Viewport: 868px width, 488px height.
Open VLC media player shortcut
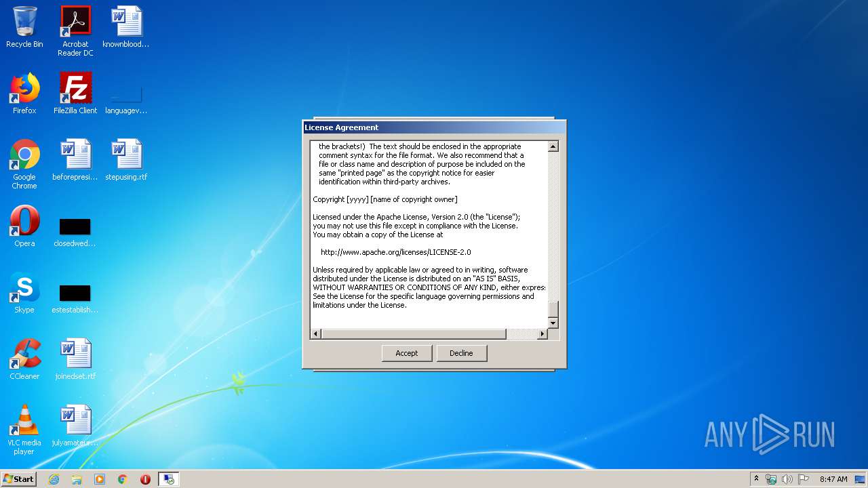(x=24, y=430)
